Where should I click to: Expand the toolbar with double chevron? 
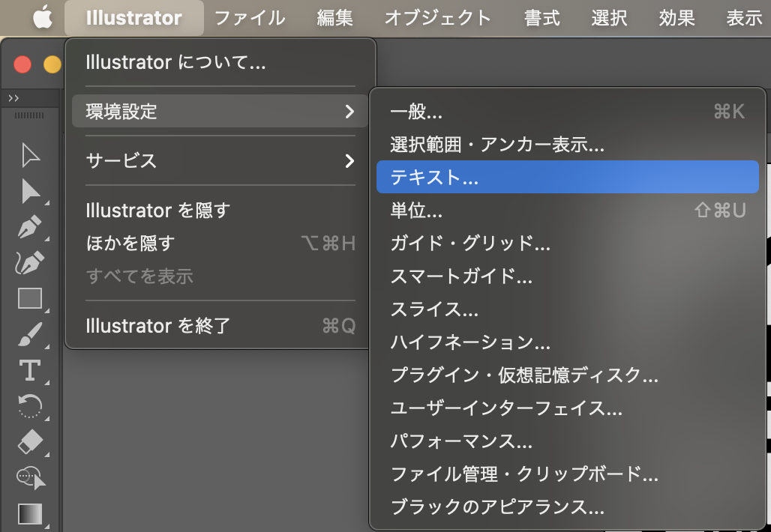13,98
